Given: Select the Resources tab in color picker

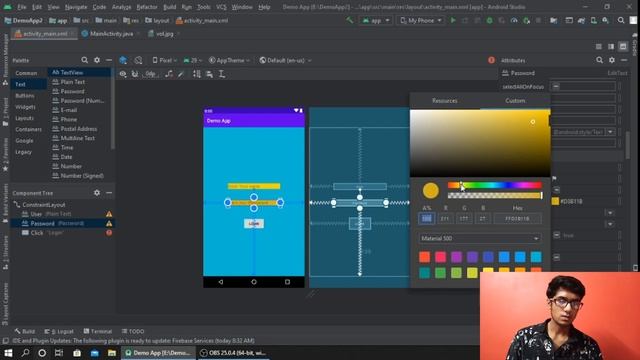Looking at the screenshot, I should coord(444,100).
